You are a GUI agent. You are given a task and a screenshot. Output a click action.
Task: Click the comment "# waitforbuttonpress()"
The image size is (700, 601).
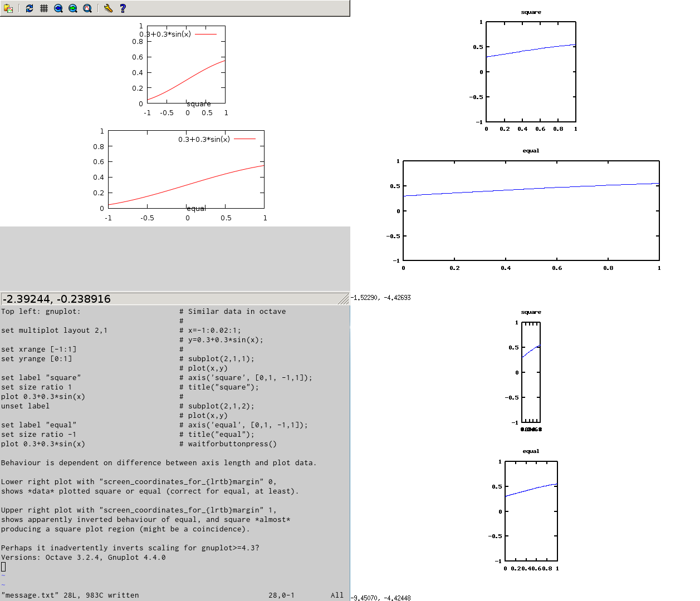(x=228, y=444)
